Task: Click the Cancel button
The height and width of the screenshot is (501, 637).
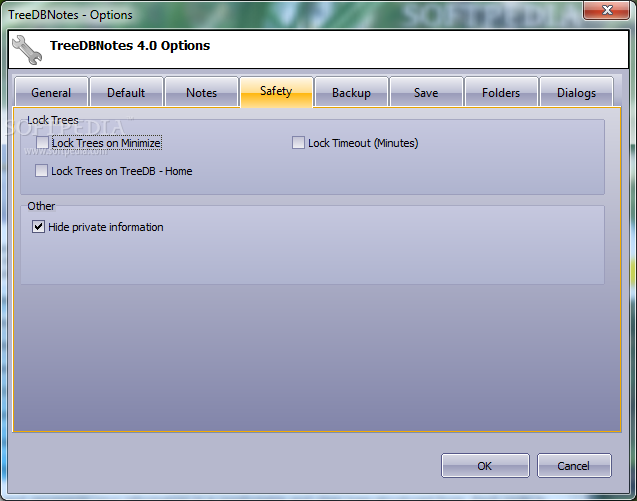Action: 574,466
